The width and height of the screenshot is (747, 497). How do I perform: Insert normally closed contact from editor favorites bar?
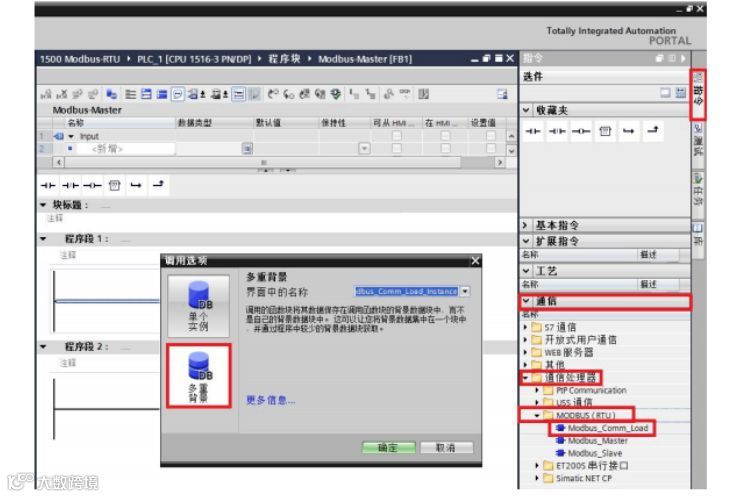70,185
